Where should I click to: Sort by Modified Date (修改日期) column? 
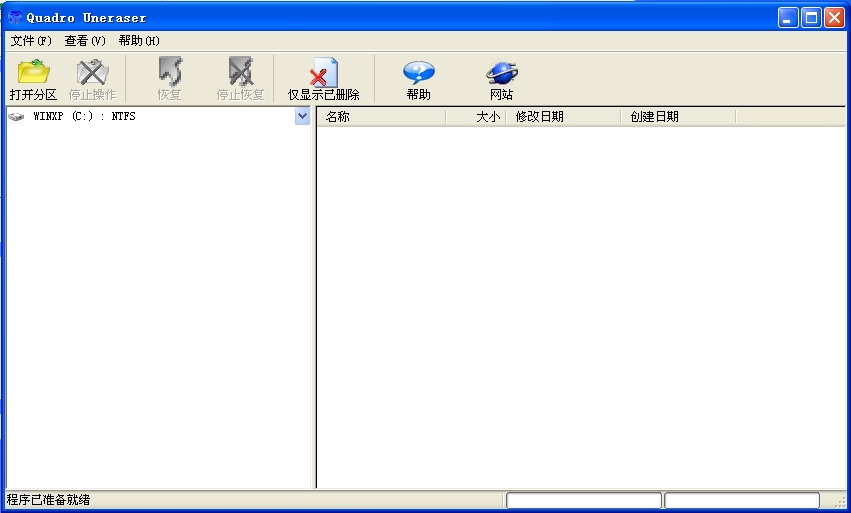[563, 117]
